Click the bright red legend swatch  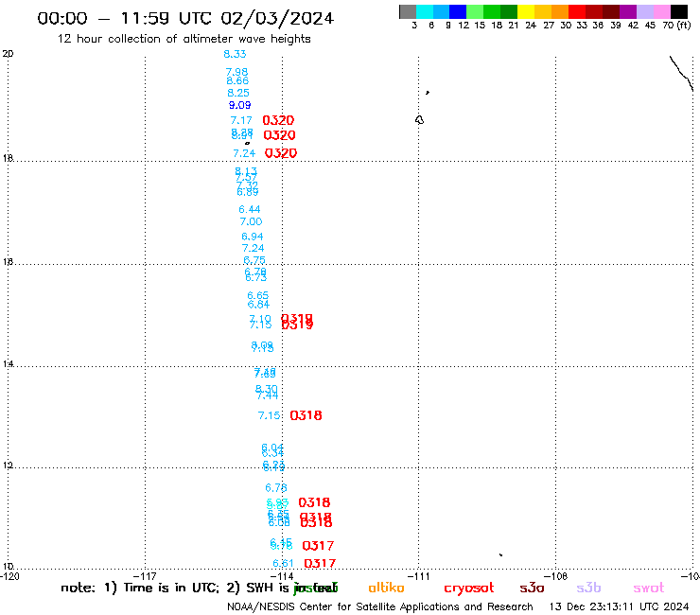coord(577,11)
